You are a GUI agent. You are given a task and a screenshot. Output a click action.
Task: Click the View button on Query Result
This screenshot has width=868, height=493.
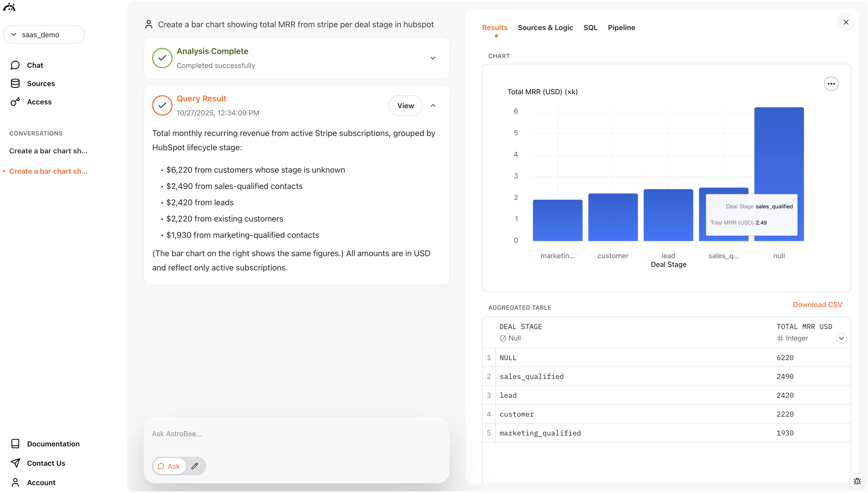405,105
